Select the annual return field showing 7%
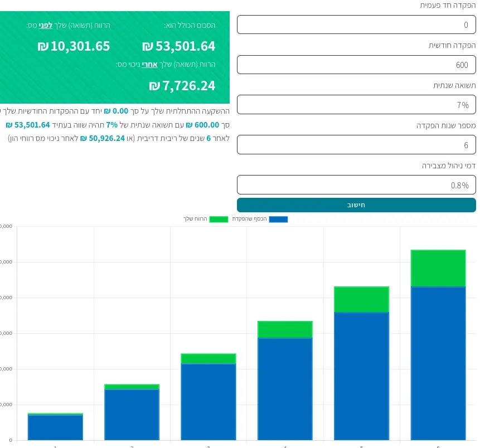The width and height of the screenshot is (480, 448). click(x=356, y=105)
